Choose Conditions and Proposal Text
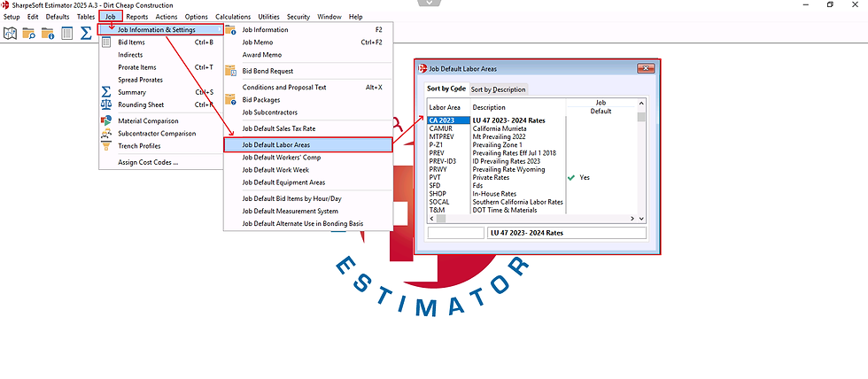868x379 pixels. click(308, 88)
